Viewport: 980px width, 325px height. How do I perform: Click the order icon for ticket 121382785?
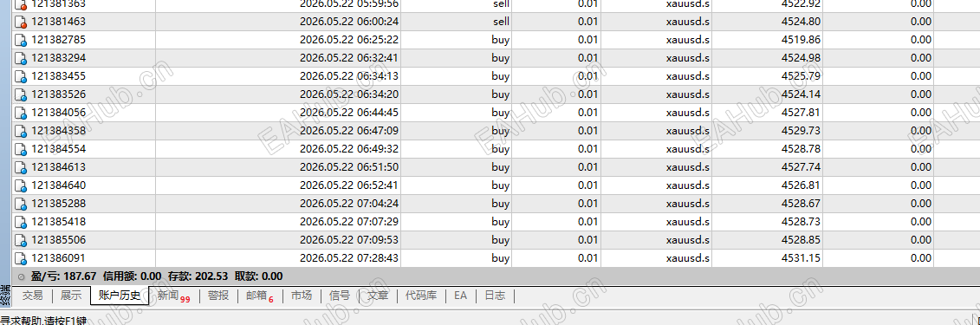[21, 41]
